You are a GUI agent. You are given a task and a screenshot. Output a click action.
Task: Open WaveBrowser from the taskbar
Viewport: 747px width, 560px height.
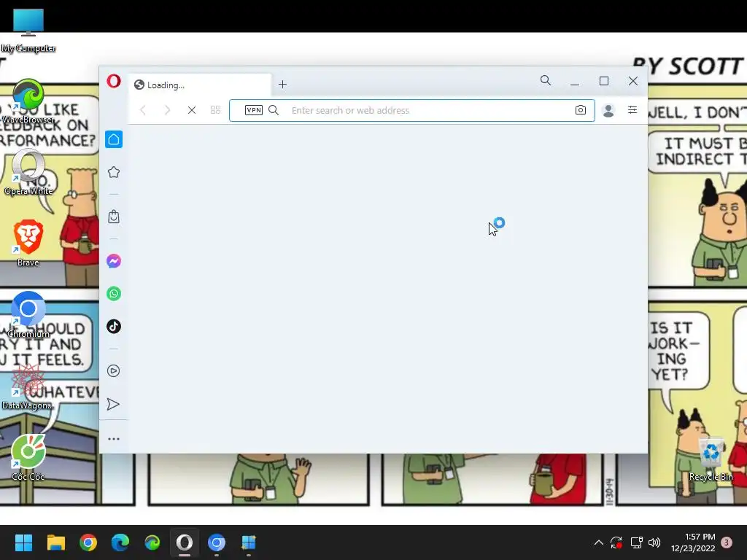point(152,542)
